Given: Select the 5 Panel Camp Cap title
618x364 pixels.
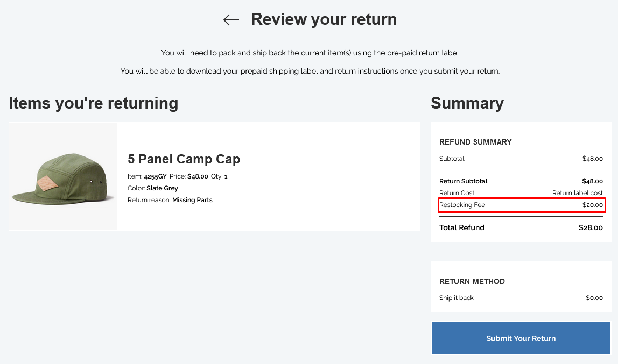Looking at the screenshot, I should pyautogui.click(x=184, y=159).
